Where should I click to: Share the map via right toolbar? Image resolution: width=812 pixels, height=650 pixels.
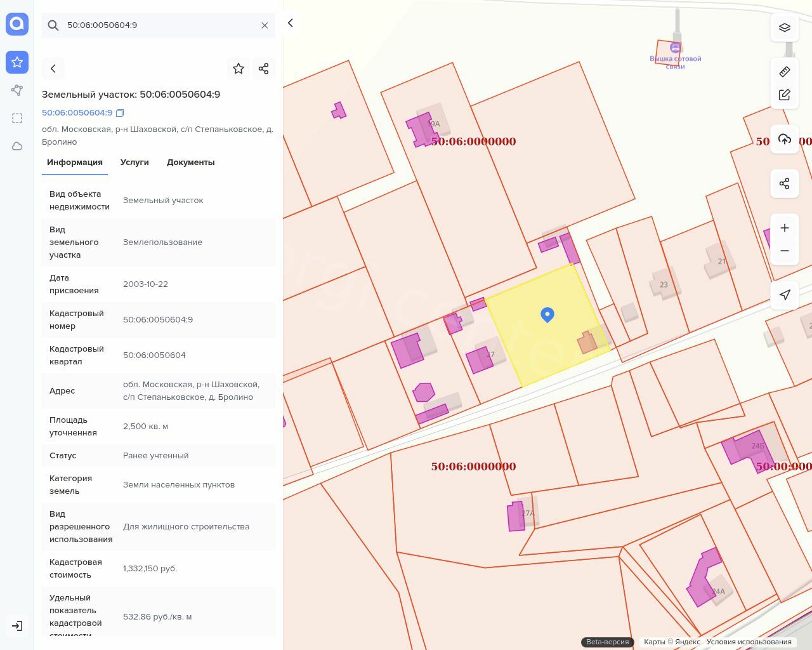click(x=784, y=183)
